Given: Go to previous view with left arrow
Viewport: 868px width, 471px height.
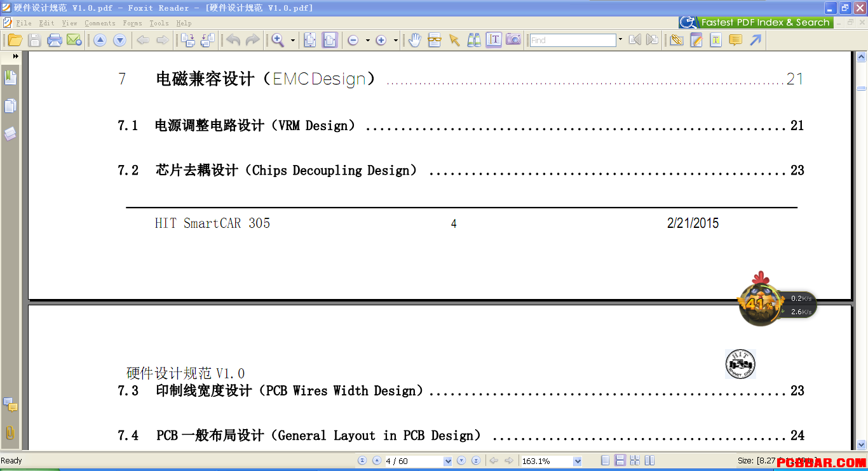Looking at the screenshot, I should tap(143, 40).
